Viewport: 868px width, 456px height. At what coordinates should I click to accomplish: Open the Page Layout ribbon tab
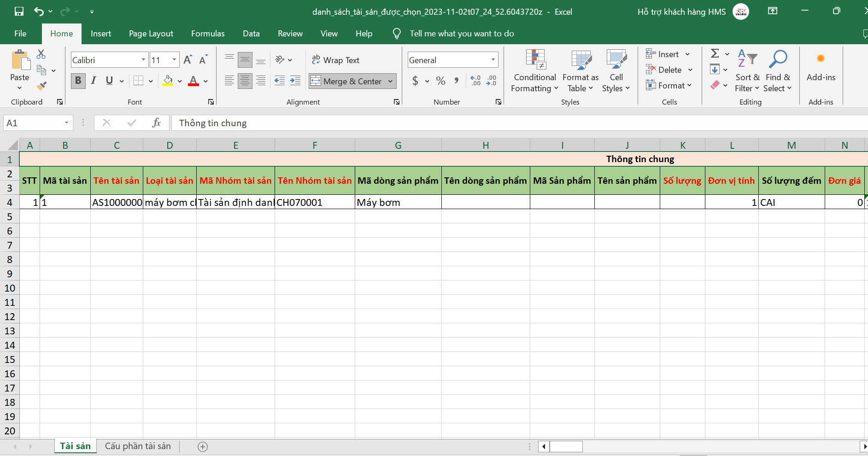click(151, 34)
